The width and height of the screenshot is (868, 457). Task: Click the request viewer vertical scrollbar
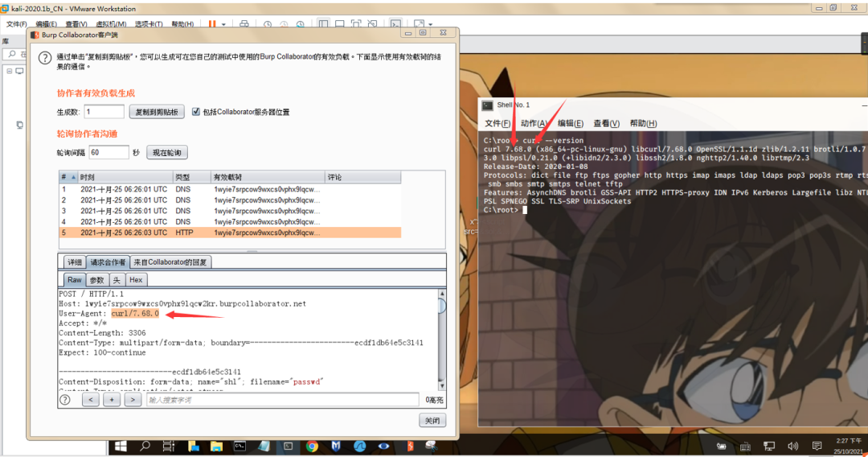442,339
